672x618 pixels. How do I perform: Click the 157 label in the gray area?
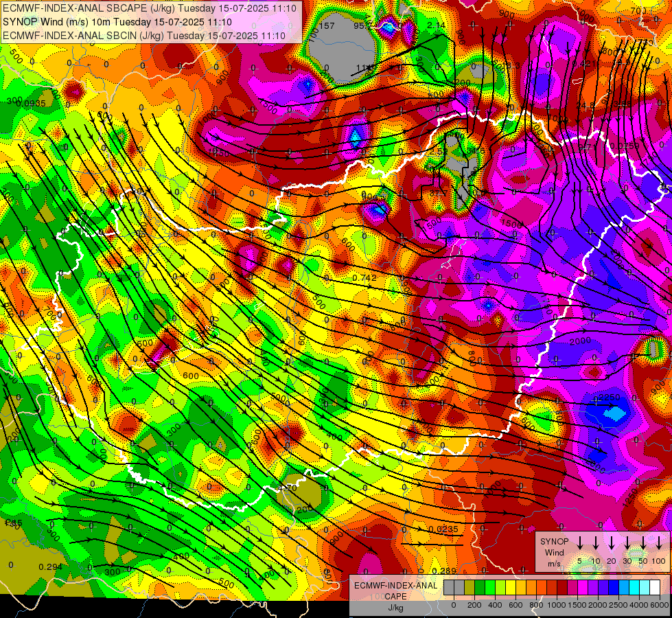pos(327,25)
